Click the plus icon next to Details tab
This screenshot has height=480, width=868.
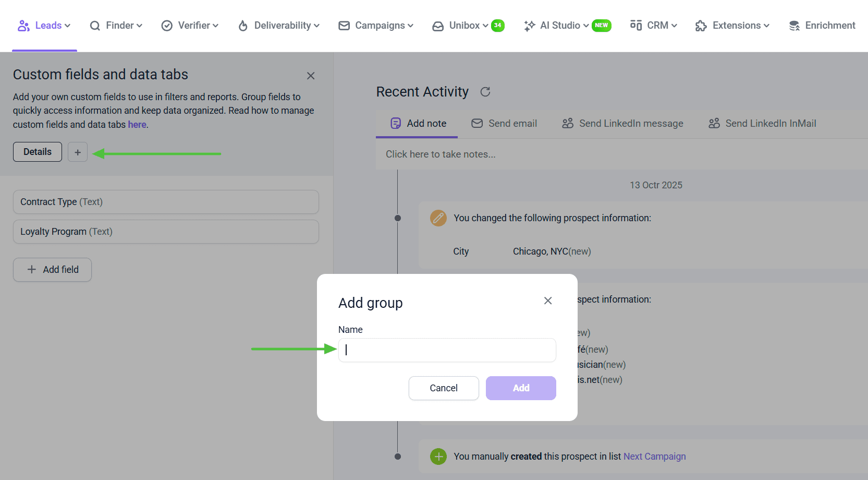click(x=78, y=152)
